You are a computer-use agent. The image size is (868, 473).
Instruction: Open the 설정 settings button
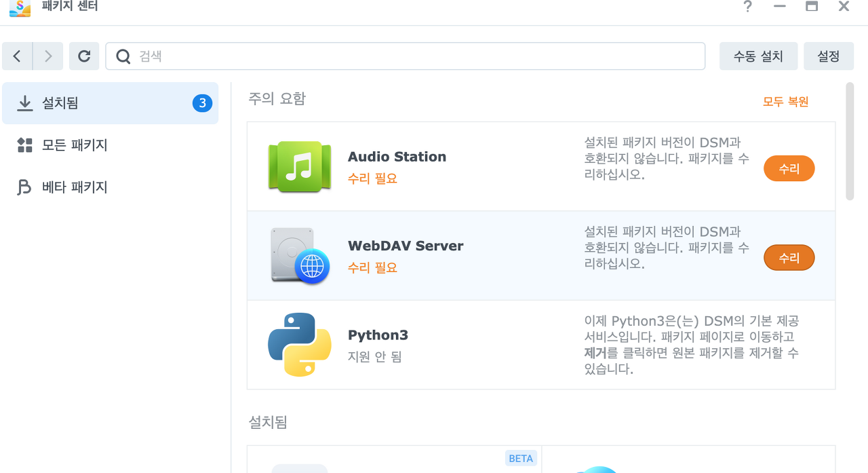coord(829,56)
